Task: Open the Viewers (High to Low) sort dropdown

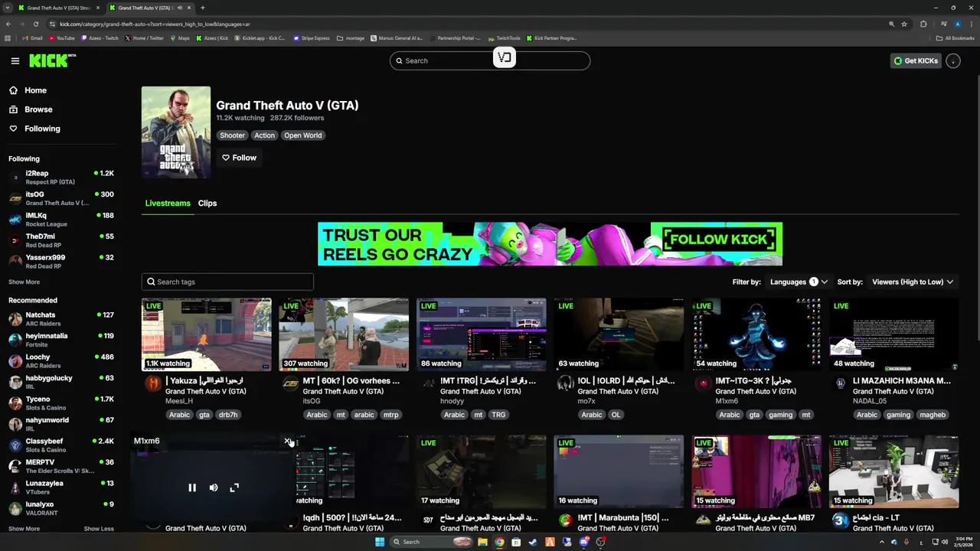Action: point(913,282)
